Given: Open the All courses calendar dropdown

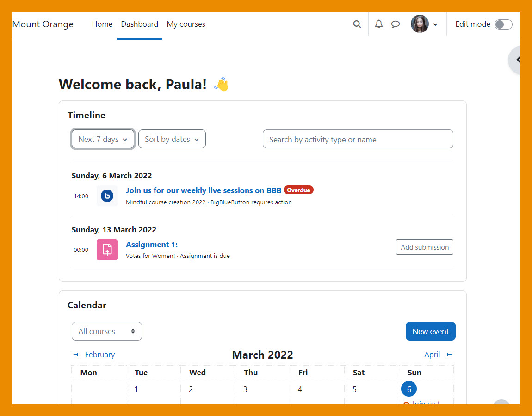Looking at the screenshot, I should click(107, 331).
